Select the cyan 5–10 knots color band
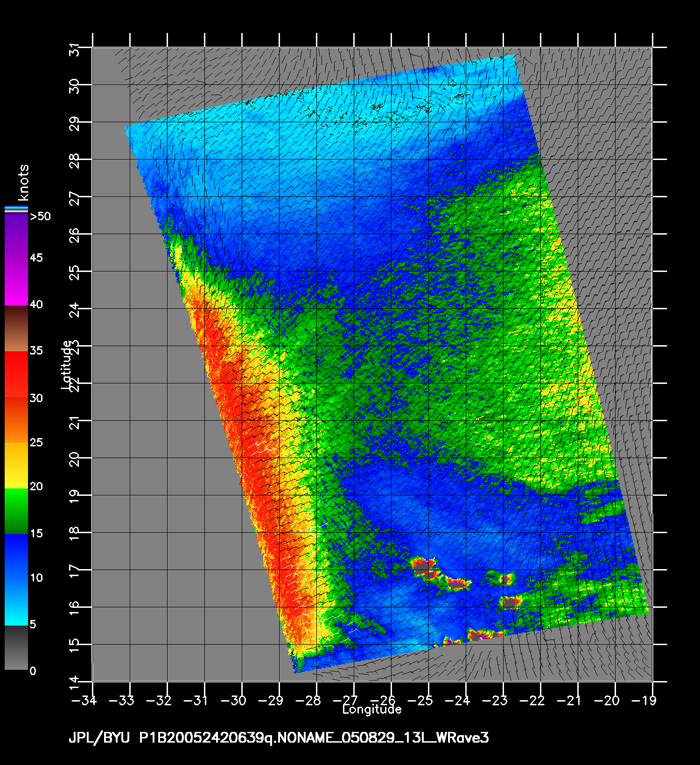This screenshot has height=765, width=700. (x=16, y=602)
